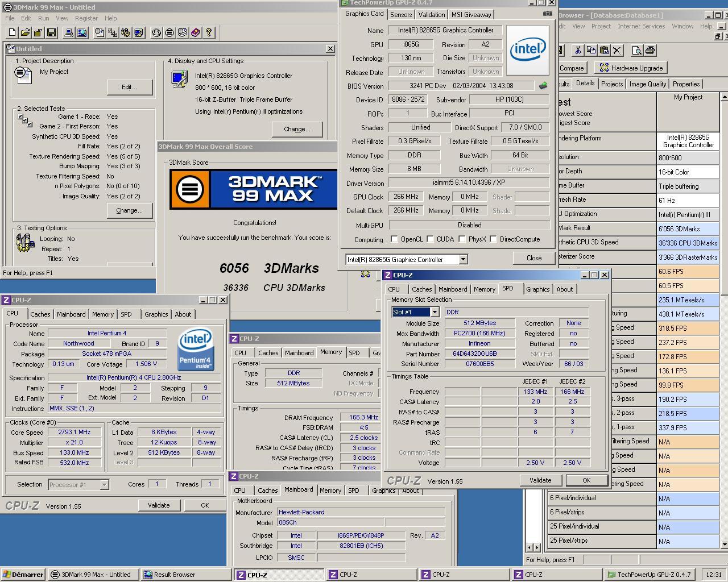Click Change... button under Selected Tests

click(129, 210)
